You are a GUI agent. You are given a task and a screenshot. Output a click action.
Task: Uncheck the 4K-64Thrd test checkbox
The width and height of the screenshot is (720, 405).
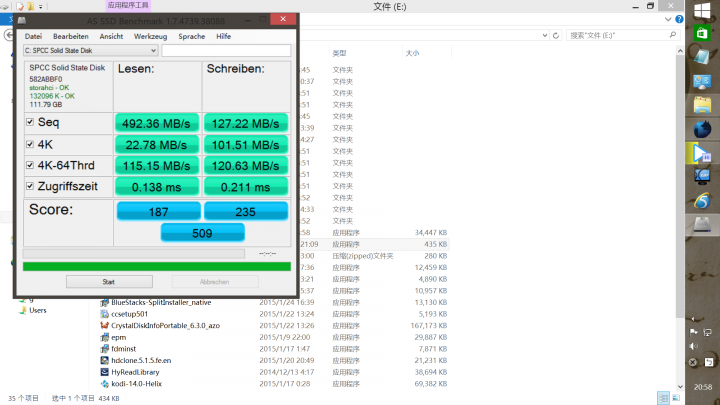30,165
